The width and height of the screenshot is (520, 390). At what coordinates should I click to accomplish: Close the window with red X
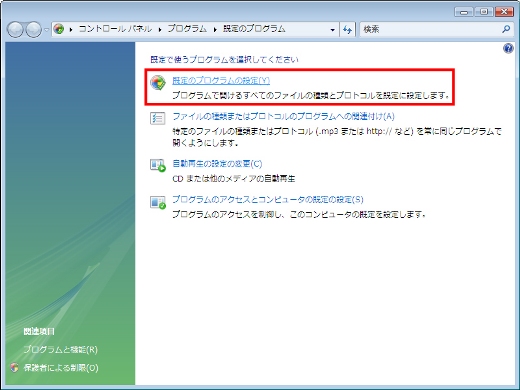(x=504, y=12)
